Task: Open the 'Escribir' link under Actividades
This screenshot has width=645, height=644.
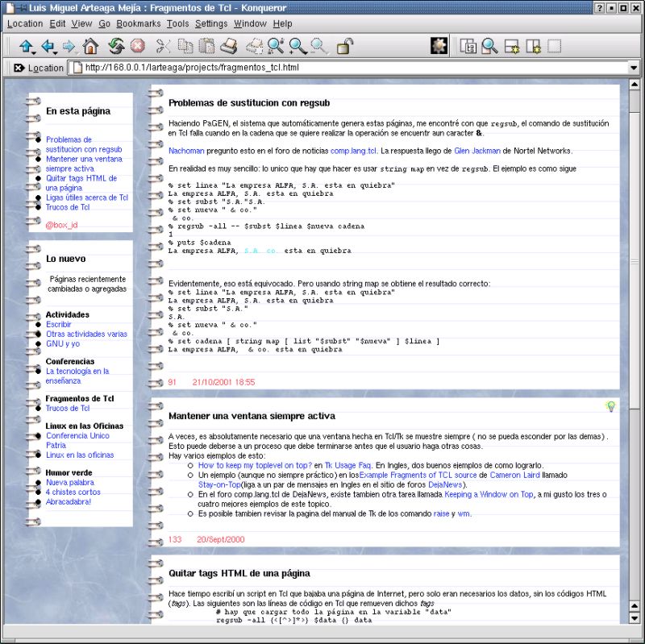Action: pyautogui.click(x=58, y=325)
